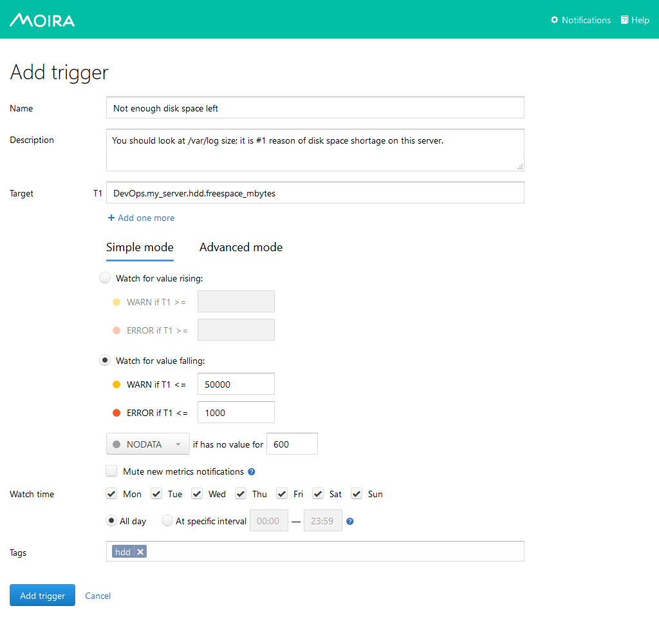Uncheck the Sat watch day
The height and width of the screenshot is (644, 659).
coord(318,494)
